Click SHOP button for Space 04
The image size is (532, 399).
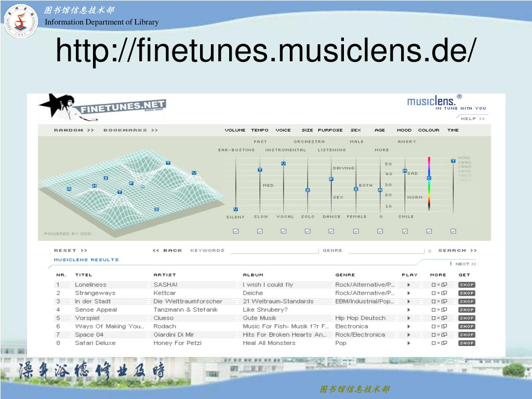click(x=467, y=335)
